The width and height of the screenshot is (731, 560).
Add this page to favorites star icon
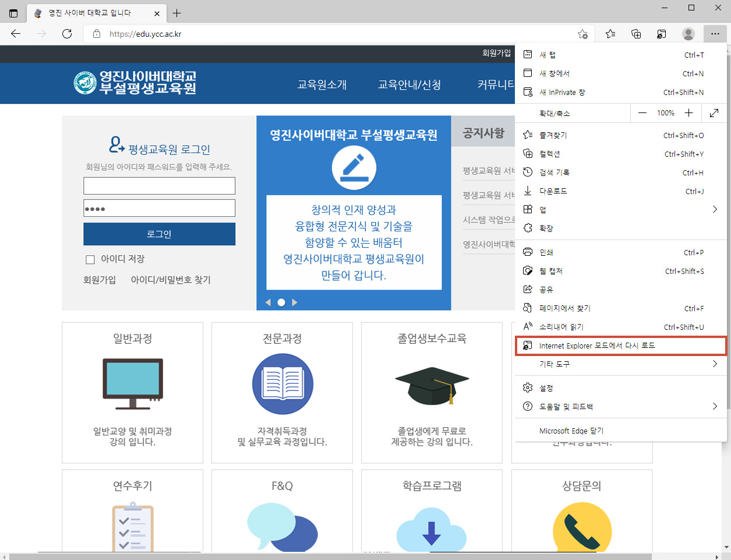click(x=582, y=34)
